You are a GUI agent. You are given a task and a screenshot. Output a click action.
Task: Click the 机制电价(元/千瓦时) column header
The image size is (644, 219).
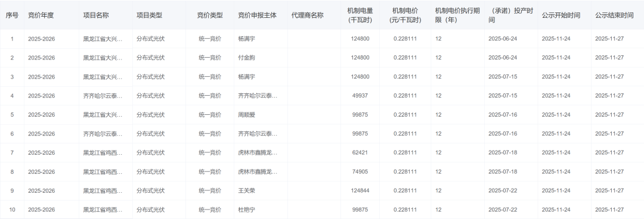pyautogui.click(x=405, y=15)
